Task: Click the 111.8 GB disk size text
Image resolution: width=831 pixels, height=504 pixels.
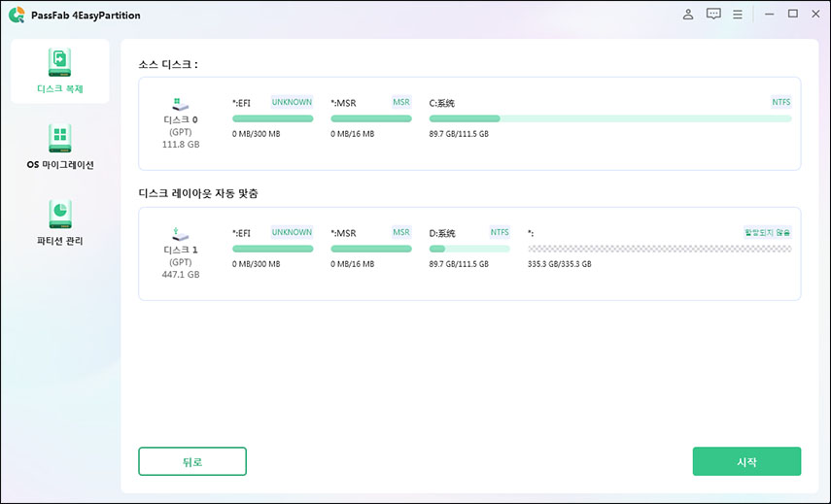Action: click(181, 145)
